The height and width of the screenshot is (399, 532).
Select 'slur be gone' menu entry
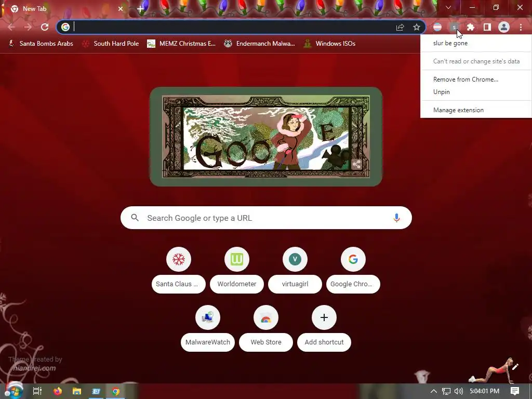tap(476, 43)
